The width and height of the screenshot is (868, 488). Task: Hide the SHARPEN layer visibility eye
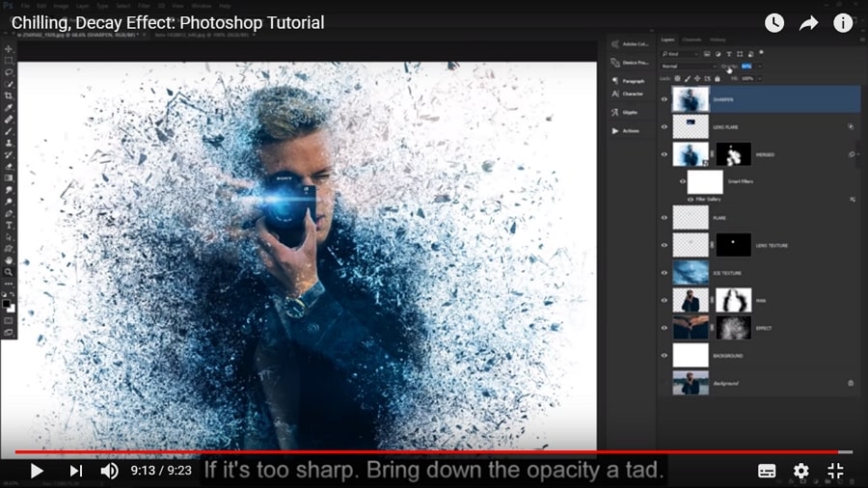point(664,99)
